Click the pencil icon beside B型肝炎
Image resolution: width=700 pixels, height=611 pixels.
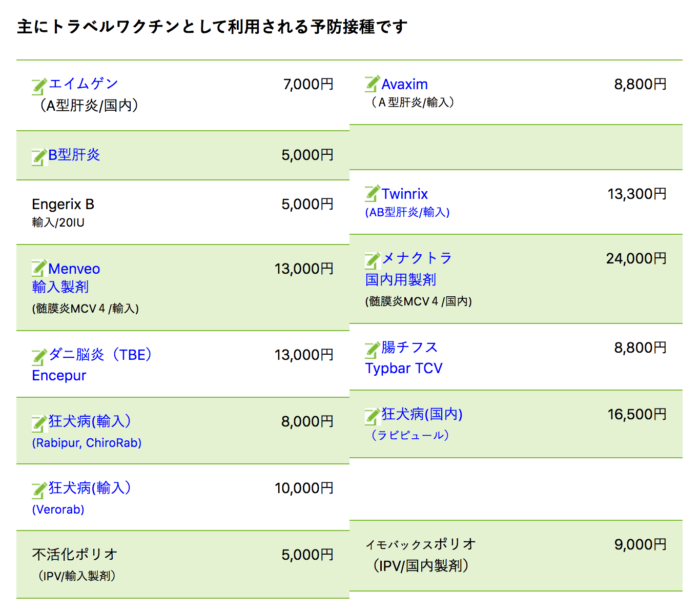pos(40,157)
